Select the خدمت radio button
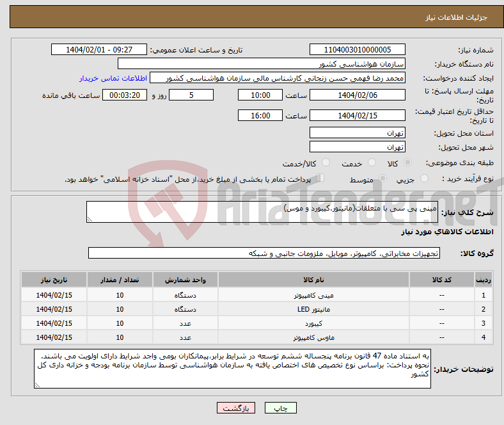 tap(372, 163)
